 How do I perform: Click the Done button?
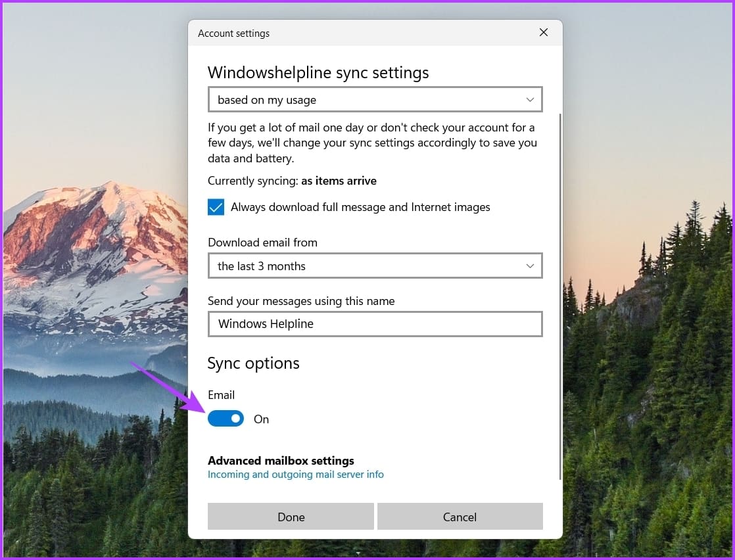(291, 517)
